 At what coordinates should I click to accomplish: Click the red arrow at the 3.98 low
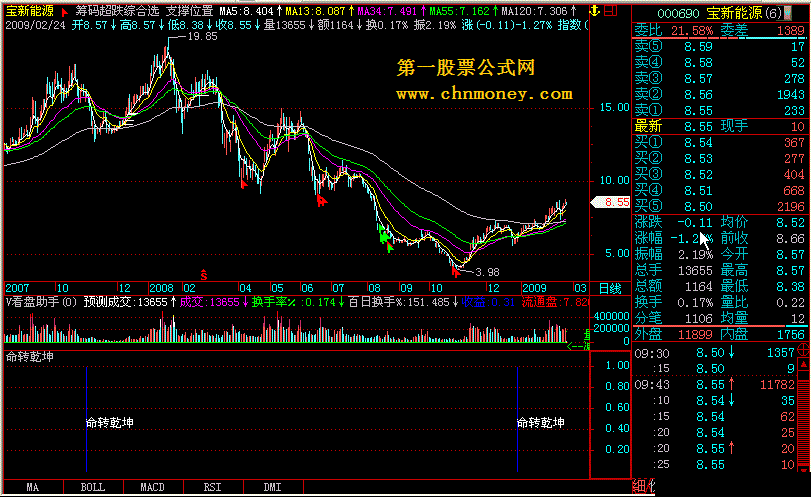(455, 272)
